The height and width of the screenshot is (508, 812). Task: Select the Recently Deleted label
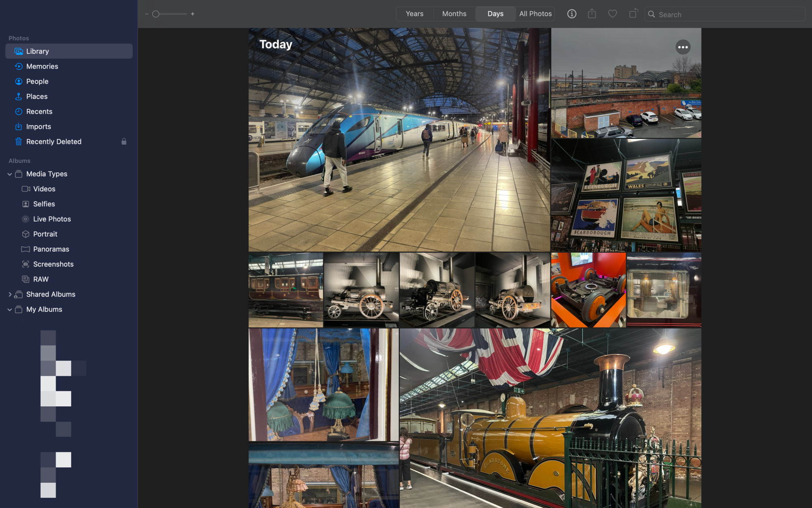pos(54,141)
